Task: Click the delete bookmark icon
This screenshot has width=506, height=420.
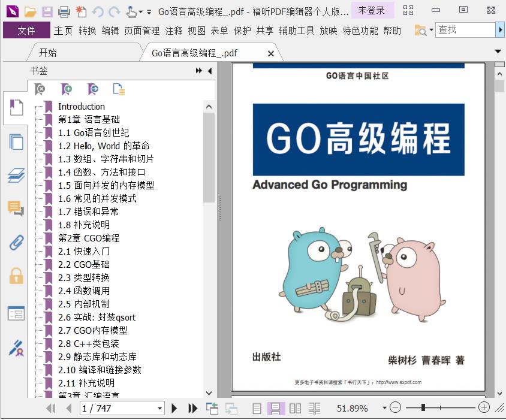Action: (x=40, y=89)
